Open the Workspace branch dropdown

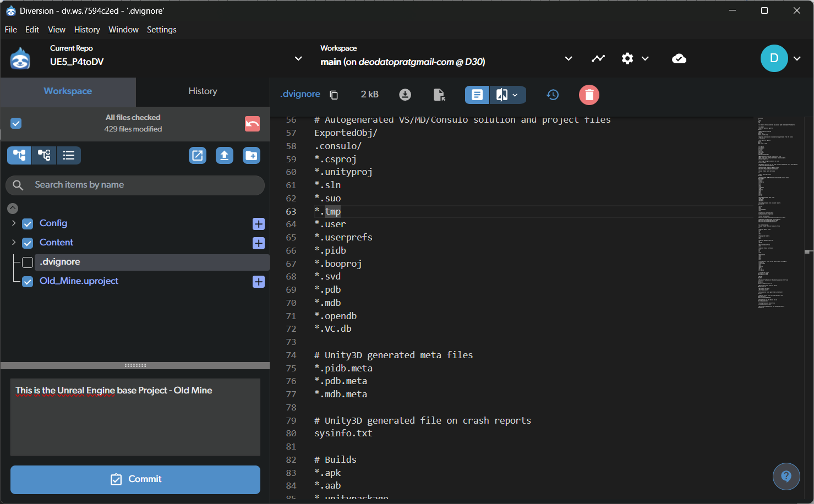coord(569,58)
